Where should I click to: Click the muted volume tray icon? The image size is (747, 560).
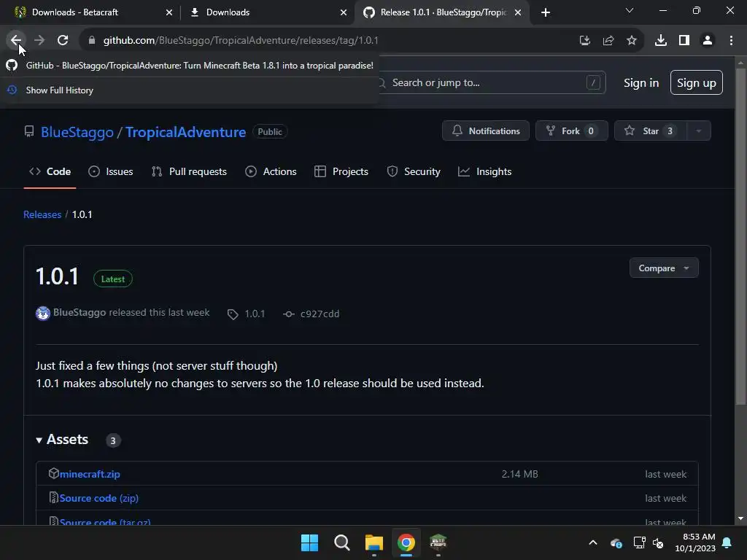point(658,542)
